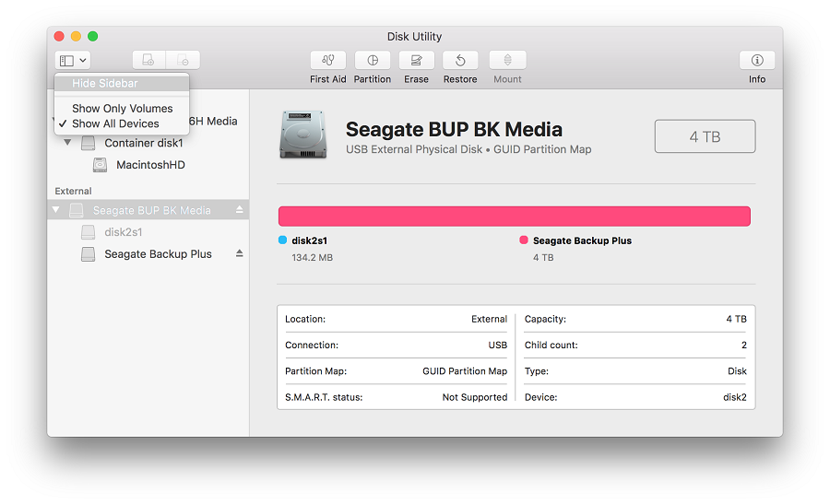Click the MacintoshHD volume icon
The image size is (830, 504).
click(100, 165)
